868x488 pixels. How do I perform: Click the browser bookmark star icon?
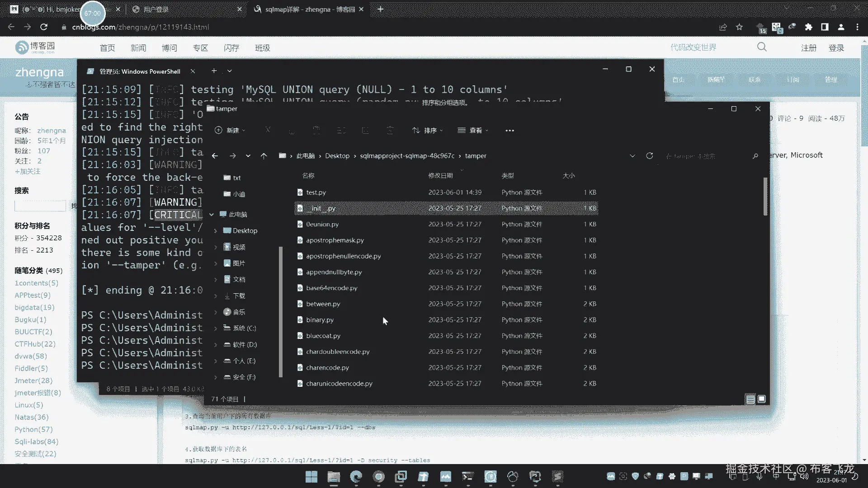[739, 27]
